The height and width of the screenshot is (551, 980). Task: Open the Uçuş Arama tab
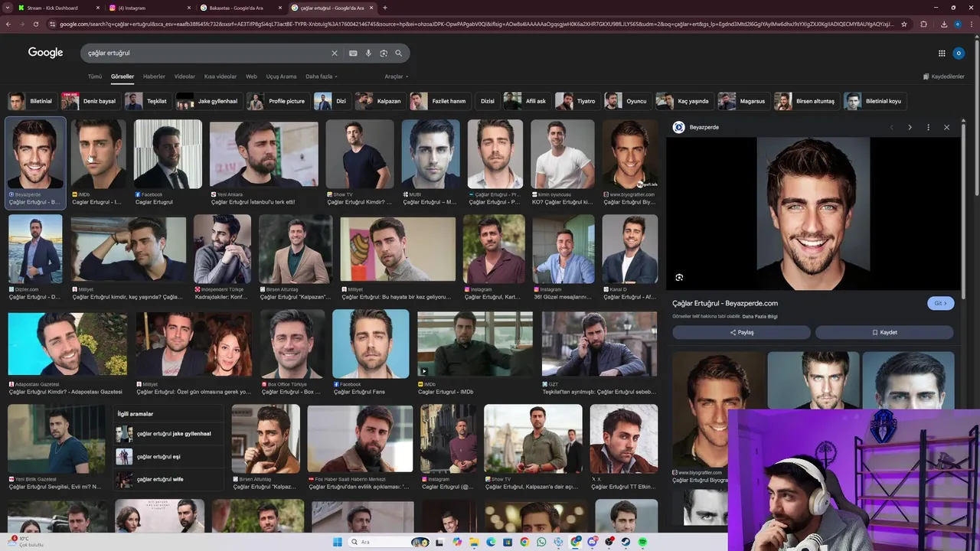pyautogui.click(x=281, y=77)
